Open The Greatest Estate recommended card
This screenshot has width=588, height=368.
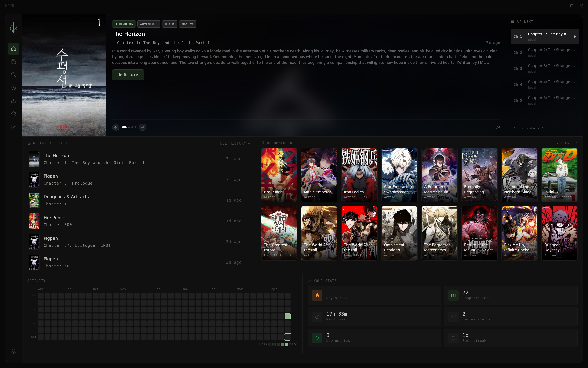point(279,233)
